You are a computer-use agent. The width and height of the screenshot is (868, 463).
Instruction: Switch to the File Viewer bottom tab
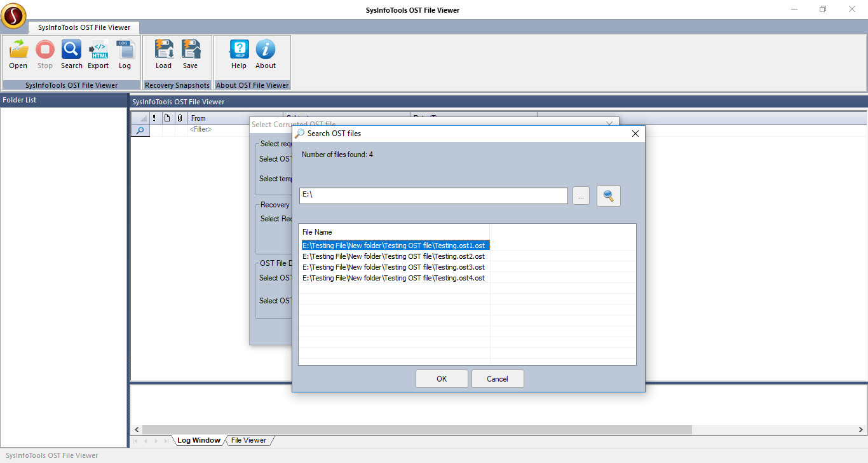click(249, 440)
